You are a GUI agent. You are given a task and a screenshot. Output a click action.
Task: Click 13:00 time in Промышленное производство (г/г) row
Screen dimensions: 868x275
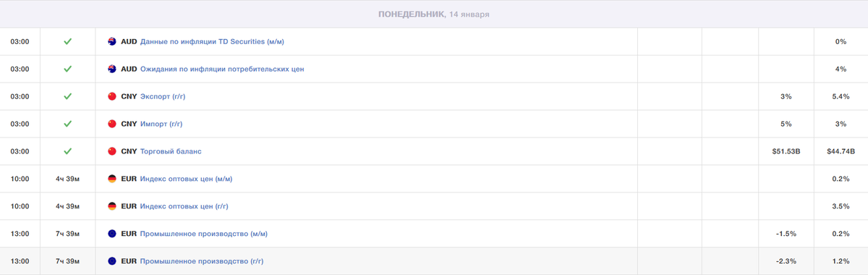(20, 262)
